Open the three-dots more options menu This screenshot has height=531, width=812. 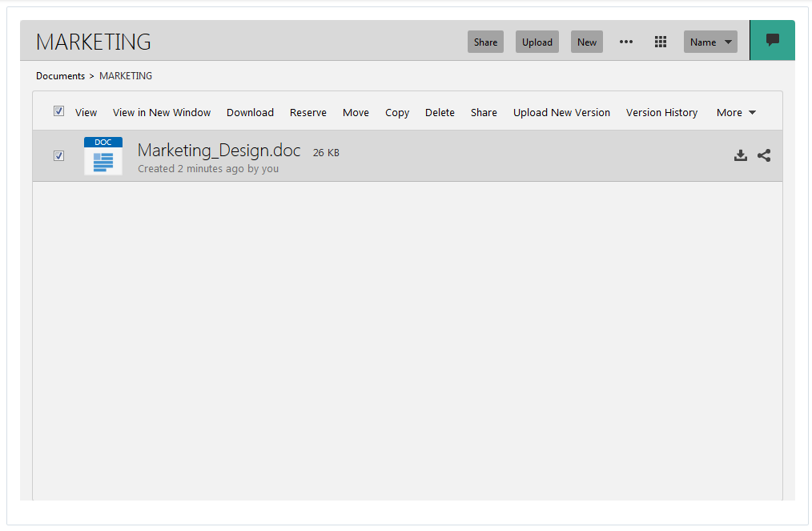pyautogui.click(x=626, y=42)
